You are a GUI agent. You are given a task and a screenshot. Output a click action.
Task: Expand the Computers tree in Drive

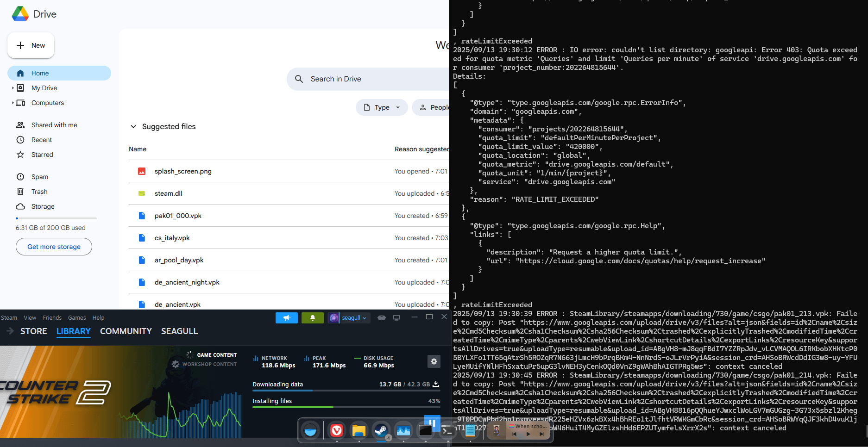coord(13,103)
